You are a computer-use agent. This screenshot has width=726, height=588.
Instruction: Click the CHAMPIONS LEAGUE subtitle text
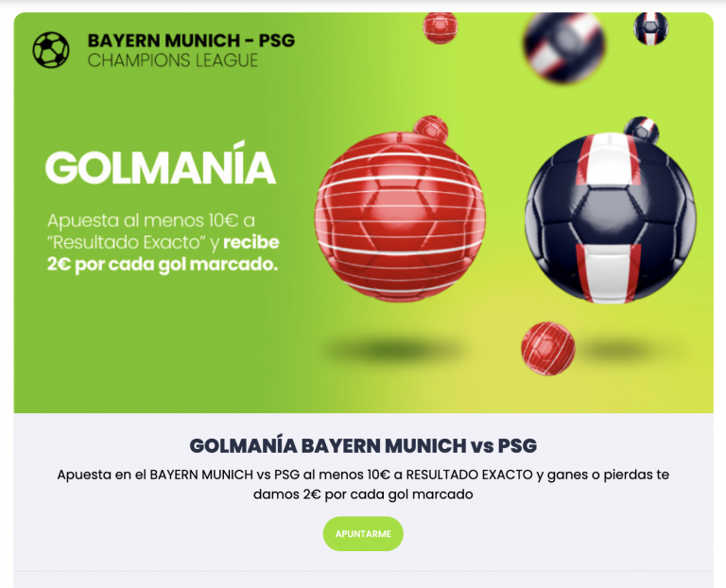click(173, 61)
